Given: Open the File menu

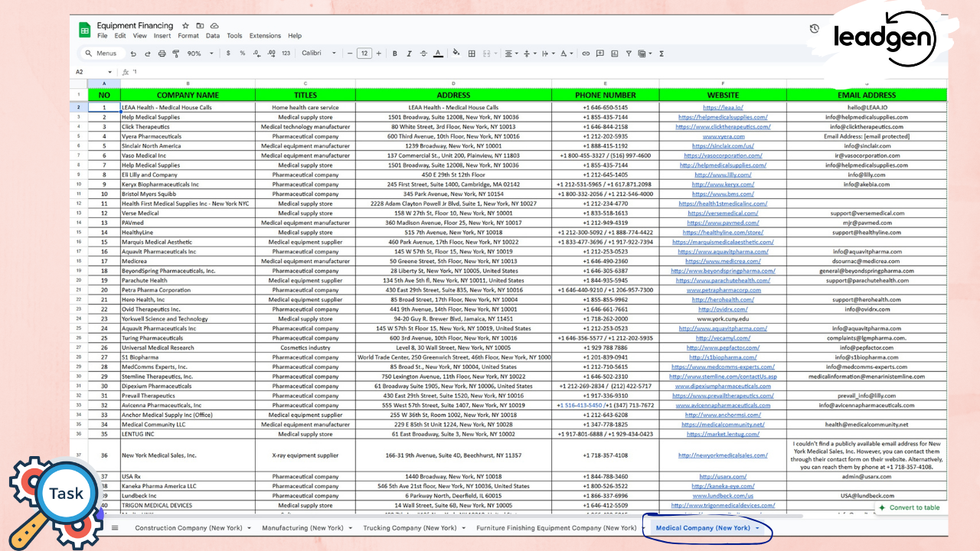Looking at the screenshot, I should coord(103,36).
